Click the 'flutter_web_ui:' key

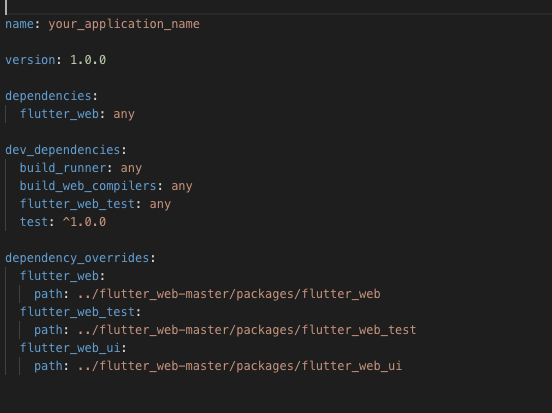click(73, 348)
